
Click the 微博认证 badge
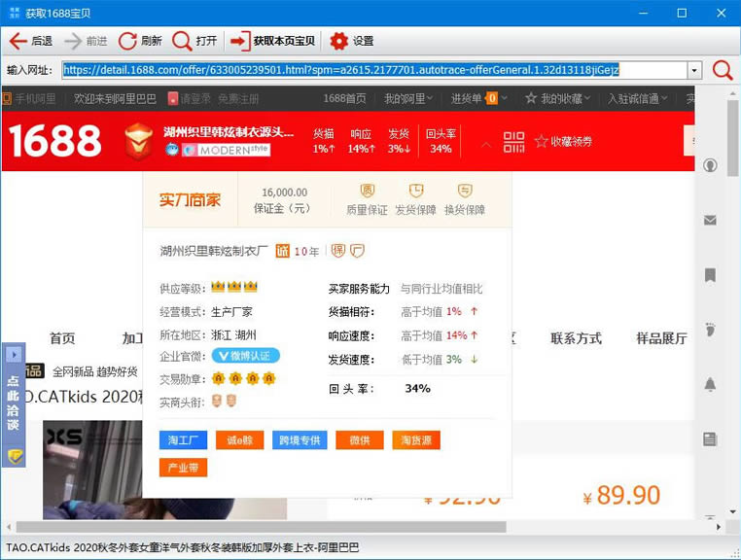[246, 356]
